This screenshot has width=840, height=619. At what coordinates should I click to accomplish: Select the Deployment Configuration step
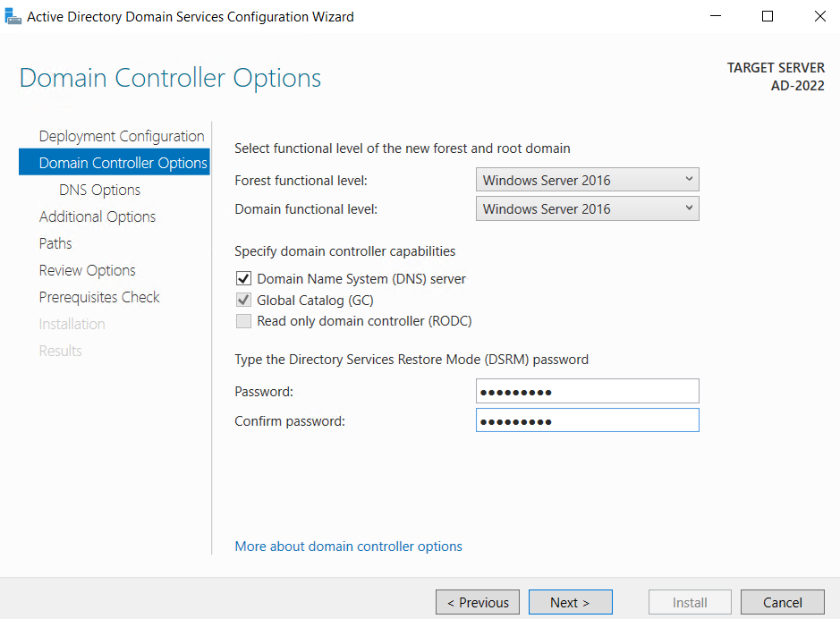(121, 136)
